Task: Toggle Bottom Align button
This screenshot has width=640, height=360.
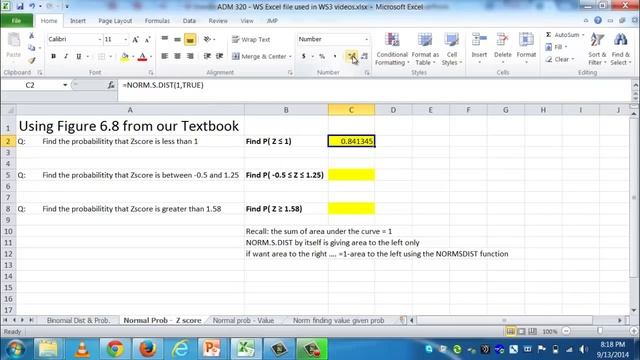Action: click(190, 39)
